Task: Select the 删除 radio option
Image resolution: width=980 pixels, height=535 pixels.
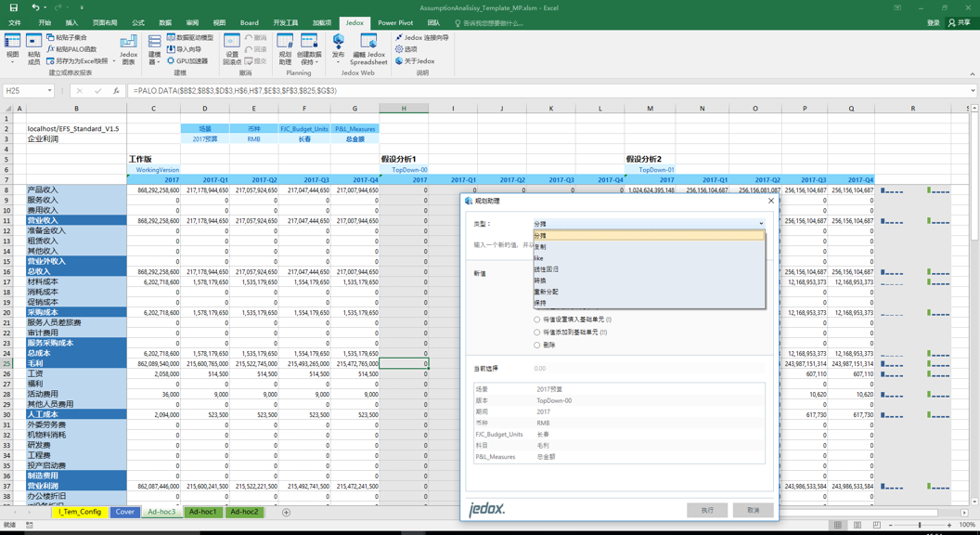Action: coord(537,345)
